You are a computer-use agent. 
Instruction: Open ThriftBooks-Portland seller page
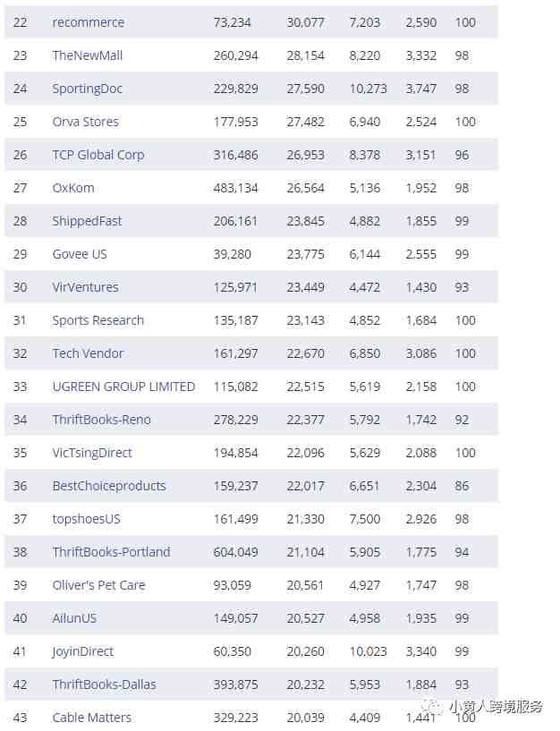click(x=111, y=552)
